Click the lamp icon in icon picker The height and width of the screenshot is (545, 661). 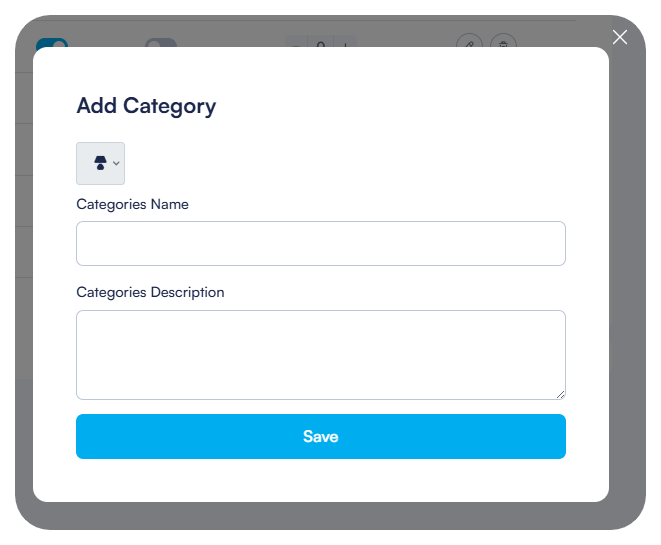click(x=100, y=163)
